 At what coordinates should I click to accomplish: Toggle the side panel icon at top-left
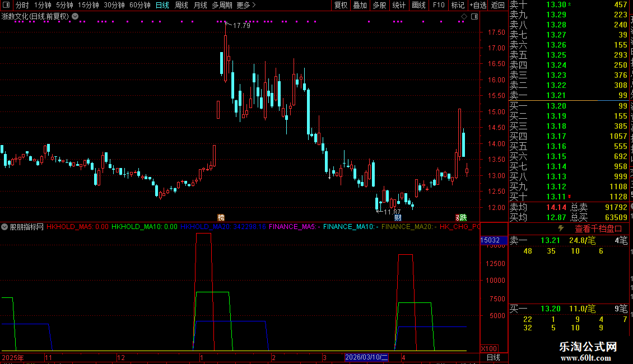[x=6, y=5]
